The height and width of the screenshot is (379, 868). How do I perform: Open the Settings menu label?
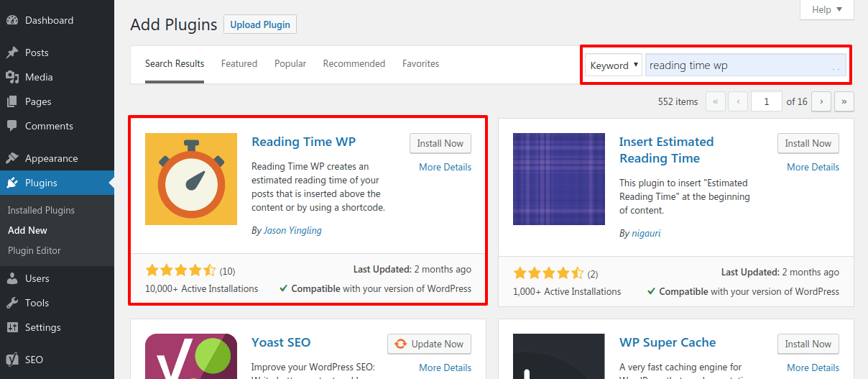43,327
